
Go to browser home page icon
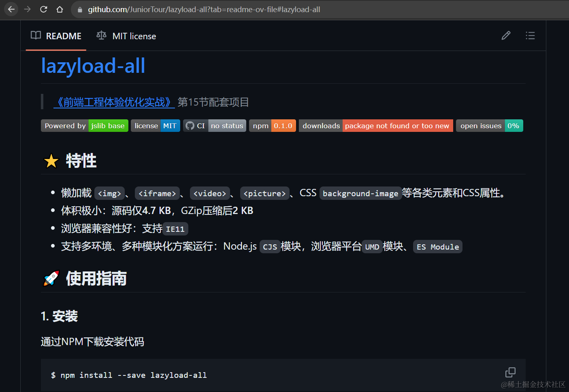pos(60,9)
